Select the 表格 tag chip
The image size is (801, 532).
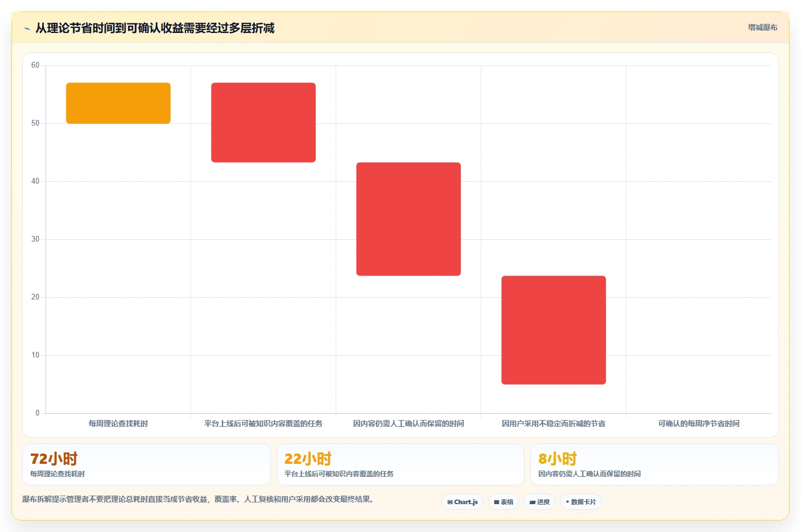tap(503, 502)
